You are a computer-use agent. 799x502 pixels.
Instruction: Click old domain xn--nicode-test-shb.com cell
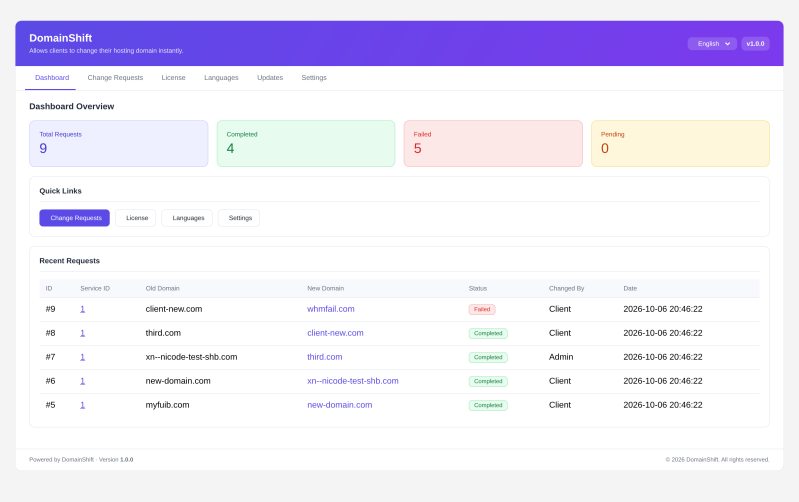click(191, 357)
